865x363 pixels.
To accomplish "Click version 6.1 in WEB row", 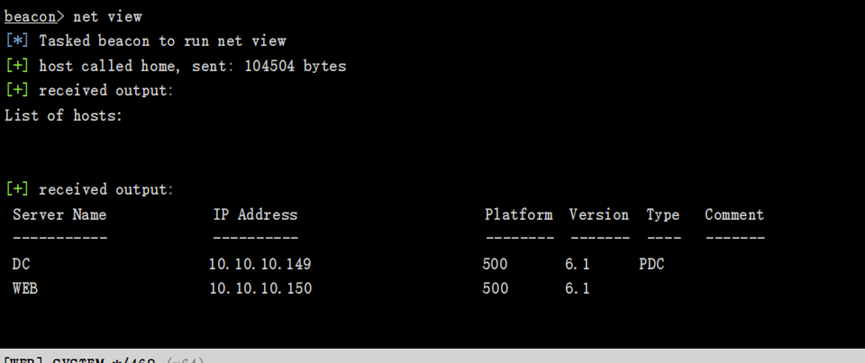I will coord(577,288).
